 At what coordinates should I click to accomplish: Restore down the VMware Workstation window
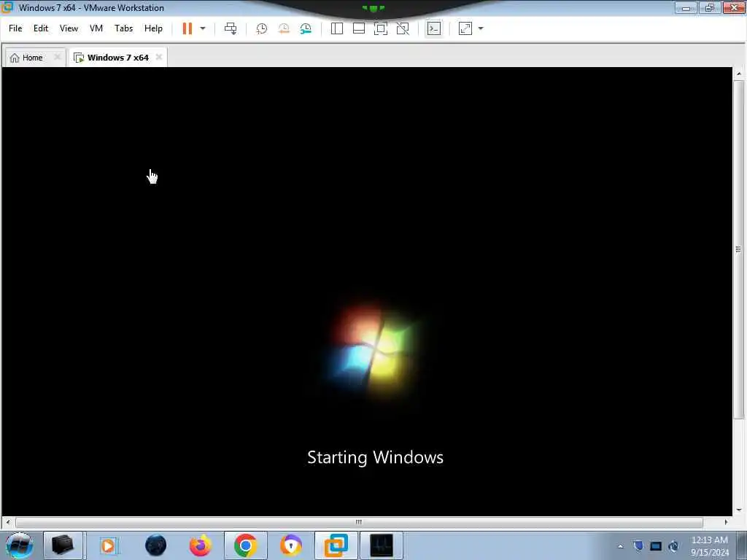click(x=710, y=7)
